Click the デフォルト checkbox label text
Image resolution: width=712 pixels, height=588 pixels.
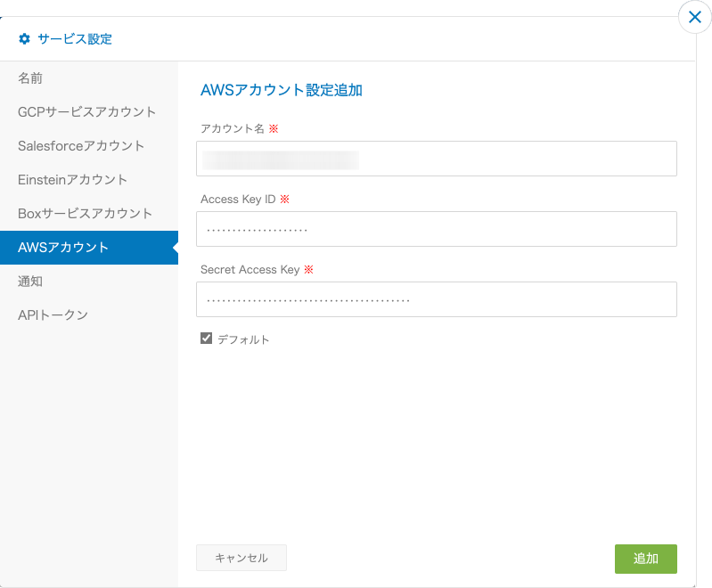(x=243, y=339)
